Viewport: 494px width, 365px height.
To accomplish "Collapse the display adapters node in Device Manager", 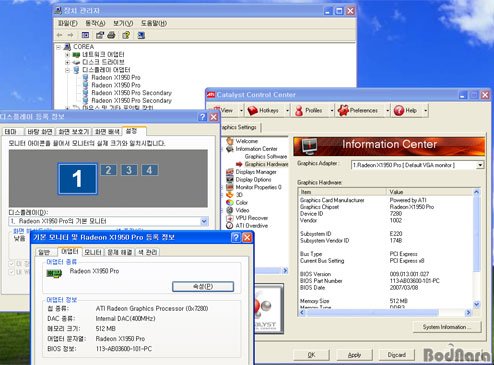I will click(68, 70).
